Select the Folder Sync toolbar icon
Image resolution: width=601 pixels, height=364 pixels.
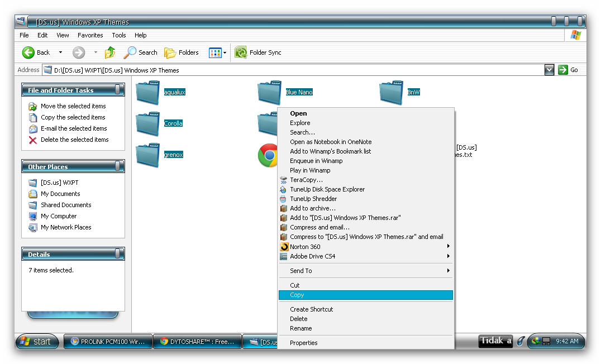point(240,52)
